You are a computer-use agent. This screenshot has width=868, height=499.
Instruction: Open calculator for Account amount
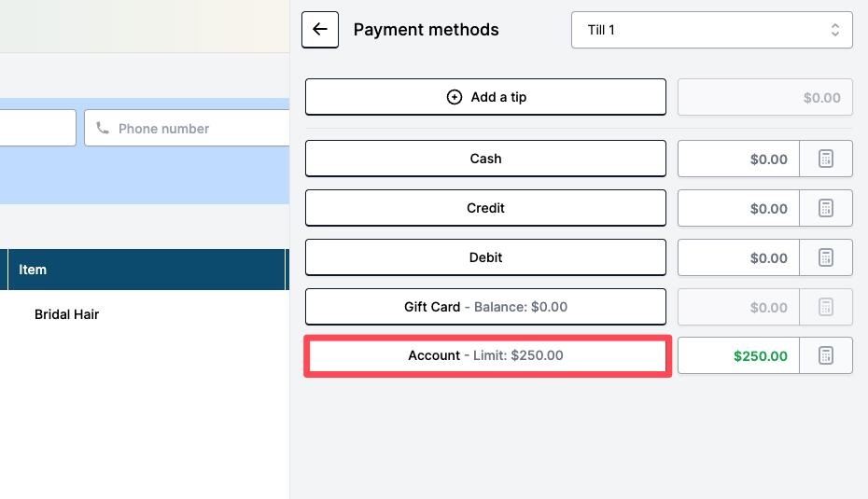click(x=826, y=355)
